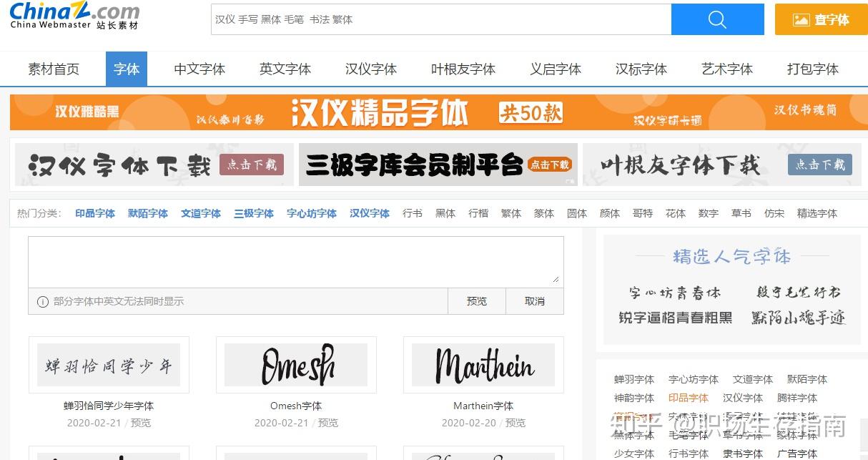This screenshot has width=868, height=460.
Task: Click the blue magnifier search button
Action: pos(717,19)
